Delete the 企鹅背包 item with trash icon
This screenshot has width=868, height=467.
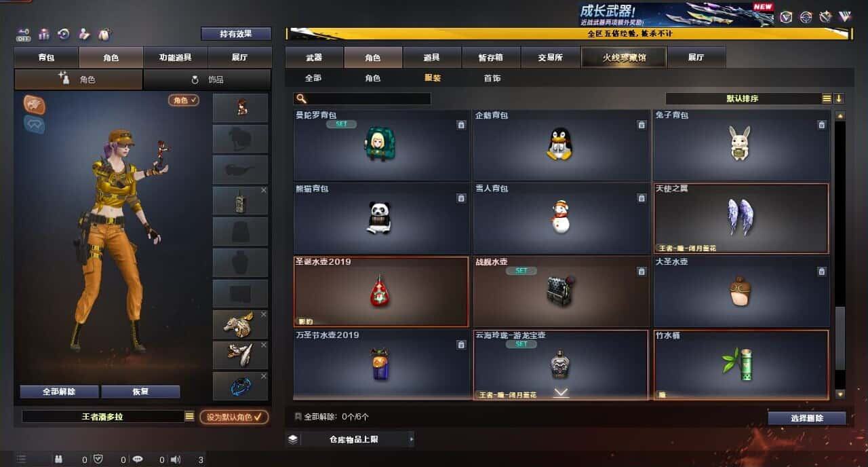coord(642,125)
